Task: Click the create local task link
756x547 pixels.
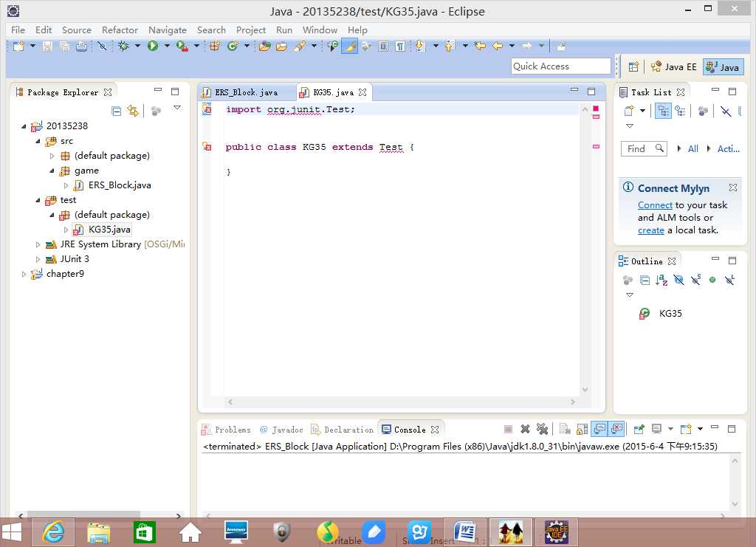Action: click(651, 230)
